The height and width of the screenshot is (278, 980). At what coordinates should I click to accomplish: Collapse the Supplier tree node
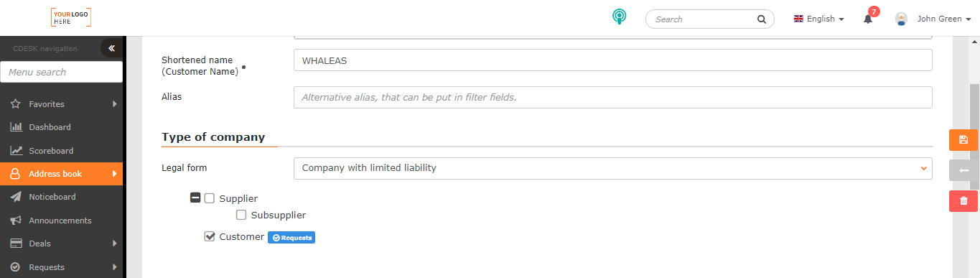[195, 198]
